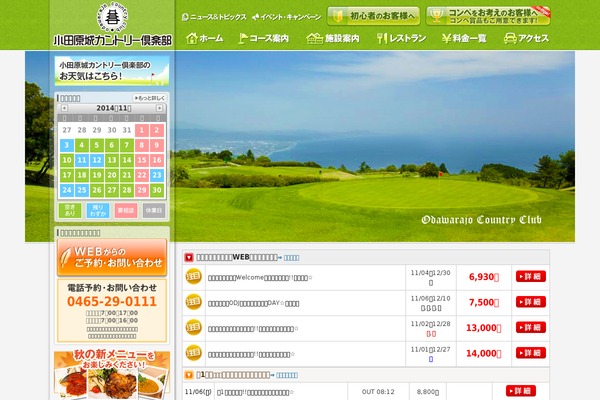Select November 1 on the calendar

[x=142, y=130]
